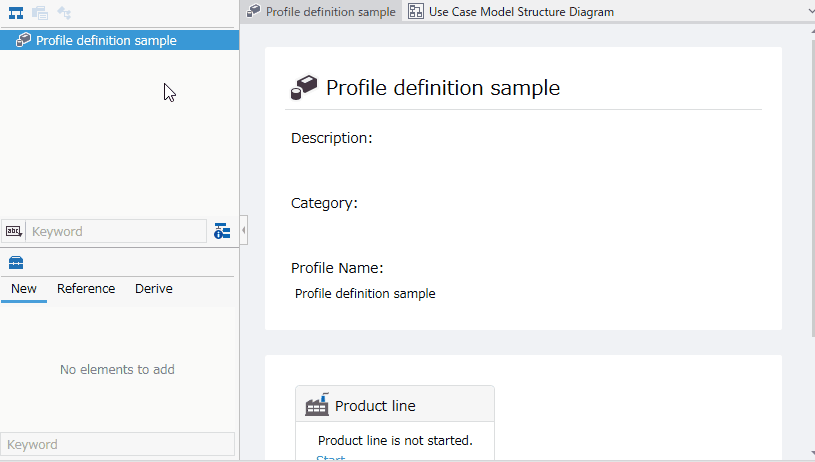This screenshot has width=815, height=462.
Task: Click the 'No elements to add' message
Action: (x=117, y=369)
